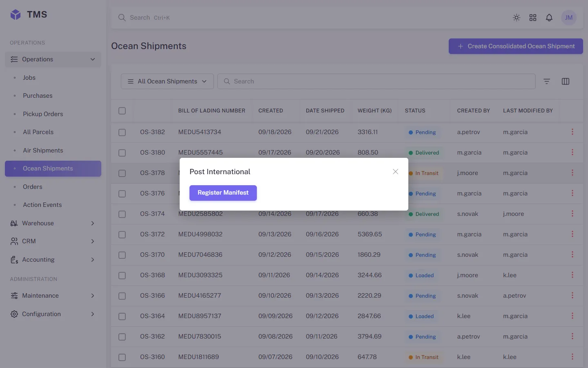Sort by the Status column header

click(x=415, y=111)
